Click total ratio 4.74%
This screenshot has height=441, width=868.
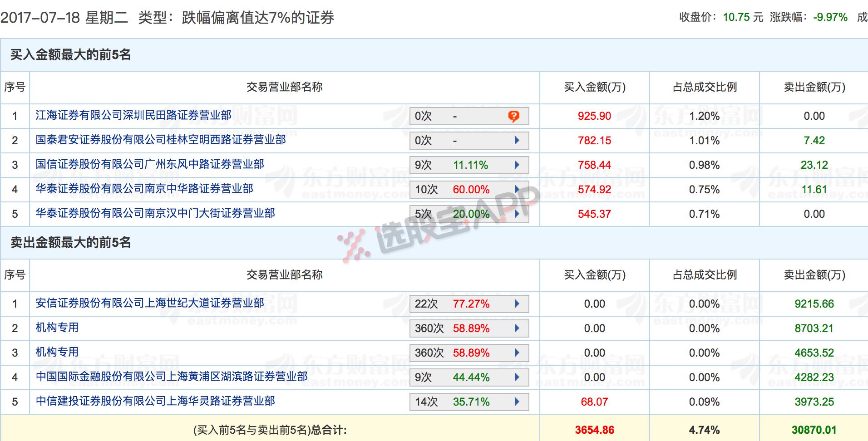[704, 430]
